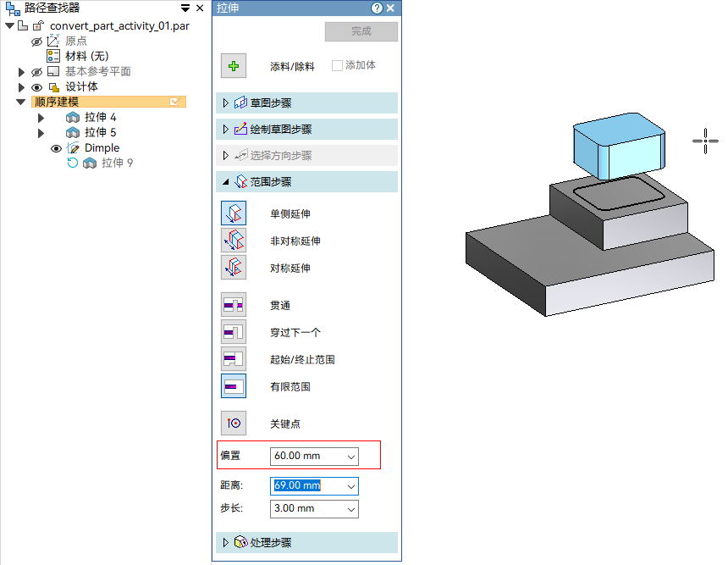Choose the Through All icon (贯通)
728x565 pixels.
[x=234, y=305]
